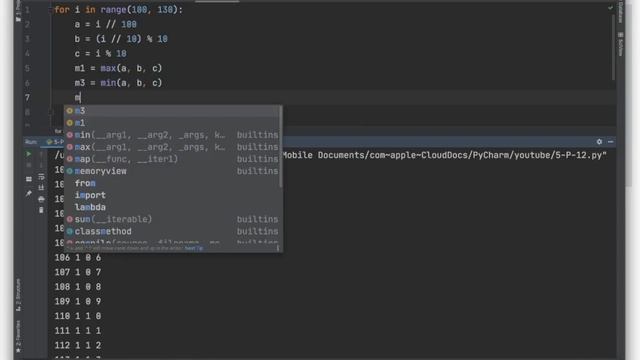Rerun the script with the green play icon
640x360 pixels.
point(29,154)
